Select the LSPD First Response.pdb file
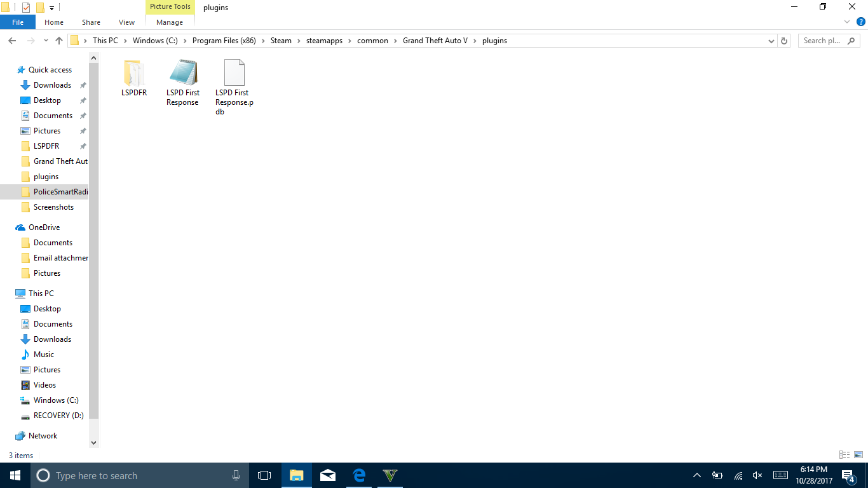Screen dimensions: 868x488 coord(234,73)
